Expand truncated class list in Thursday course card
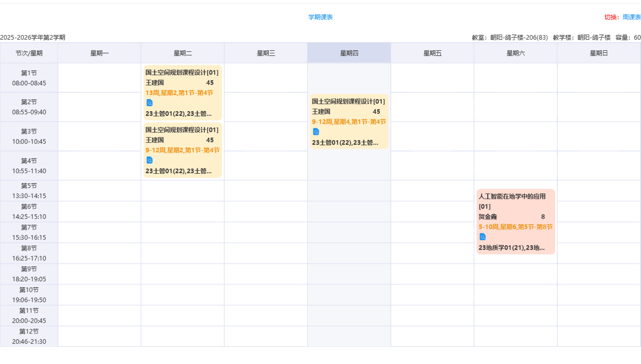This screenshot has height=364, width=641. [x=345, y=143]
